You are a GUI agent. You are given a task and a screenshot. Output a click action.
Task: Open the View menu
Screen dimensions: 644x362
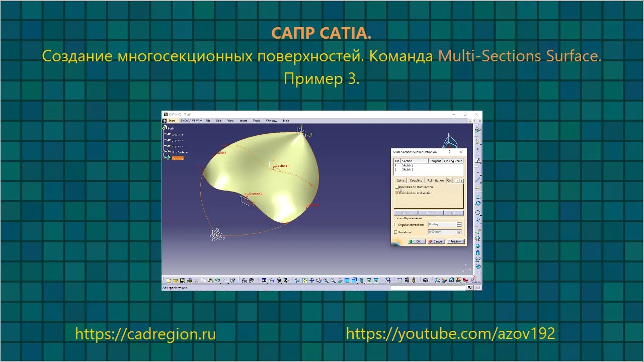(230, 121)
